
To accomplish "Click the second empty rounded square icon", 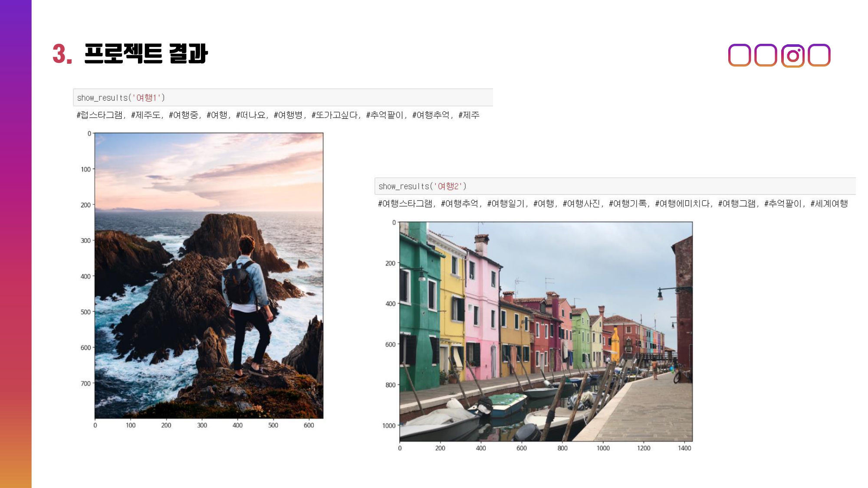I will (766, 55).
